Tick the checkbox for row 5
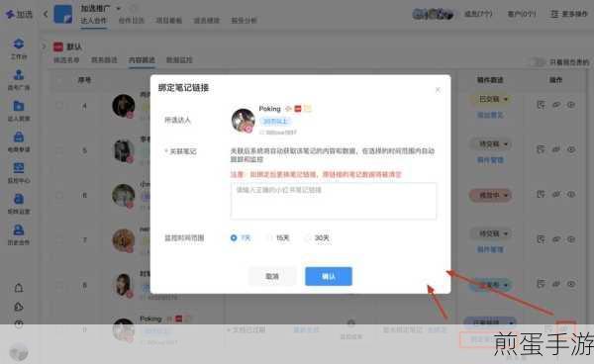This screenshot has width=594, height=364. [59, 150]
